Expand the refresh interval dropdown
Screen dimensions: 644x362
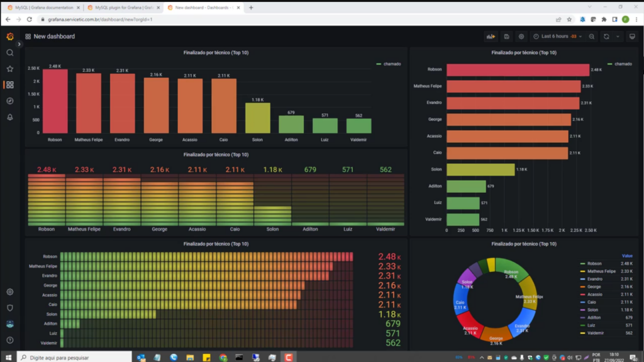tap(618, 37)
